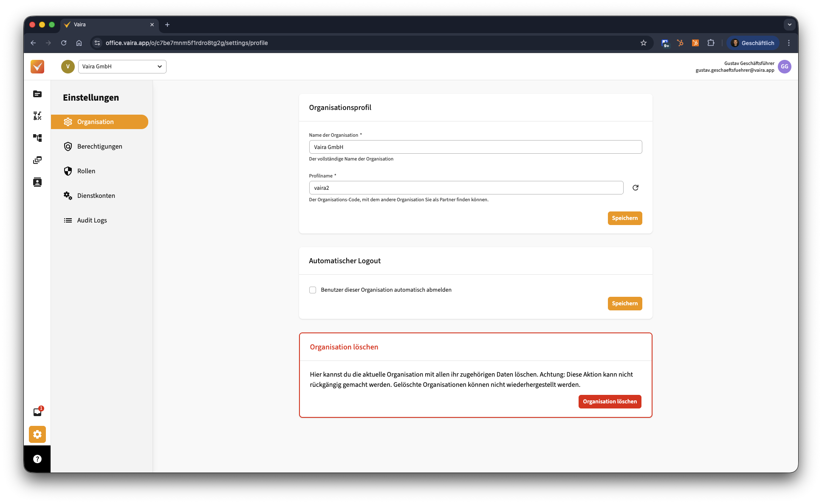Open the help question mark icon
Viewport: 822px width, 504px height.
[x=37, y=459]
